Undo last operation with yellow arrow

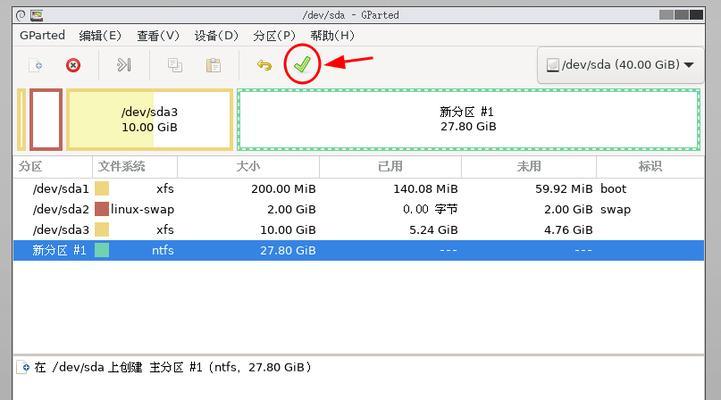[x=264, y=65]
